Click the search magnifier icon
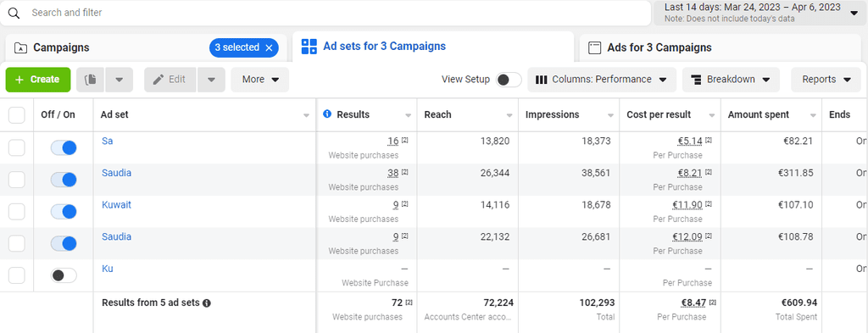The width and height of the screenshot is (868, 333). tap(14, 13)
